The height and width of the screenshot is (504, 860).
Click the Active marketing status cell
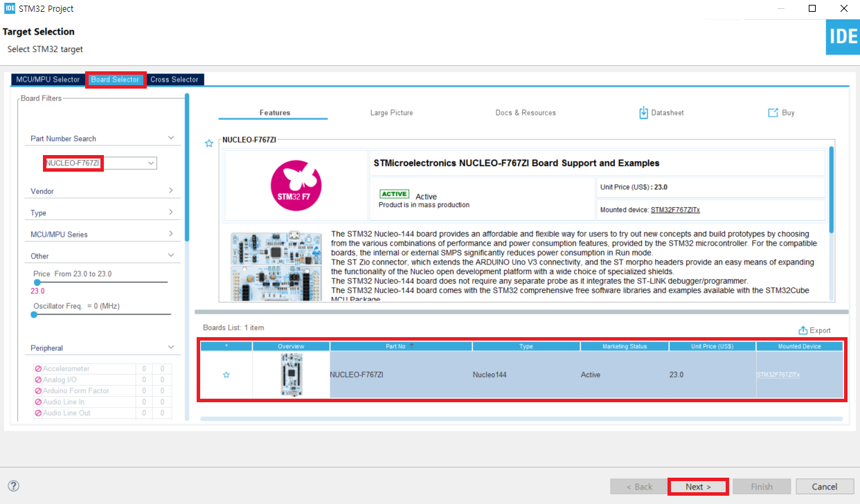tap(625, 375)
